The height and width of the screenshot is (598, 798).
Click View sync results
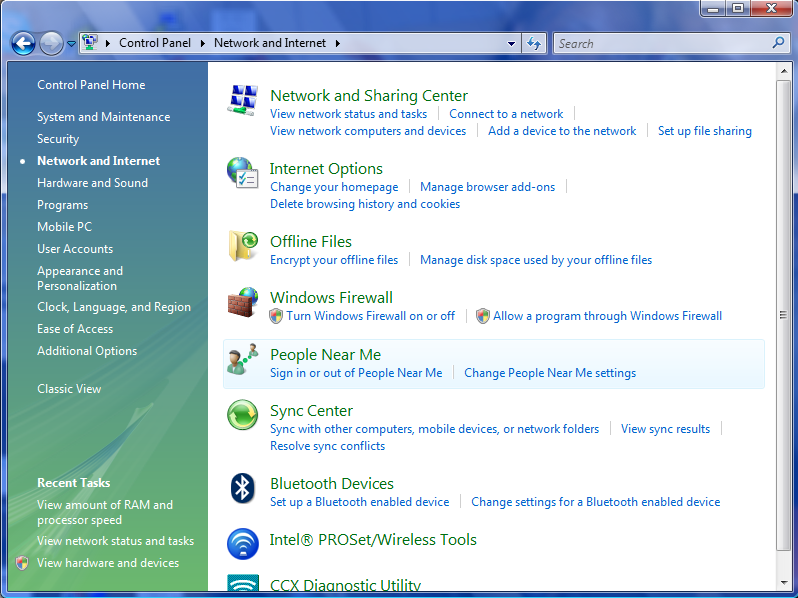coord(665,429)
